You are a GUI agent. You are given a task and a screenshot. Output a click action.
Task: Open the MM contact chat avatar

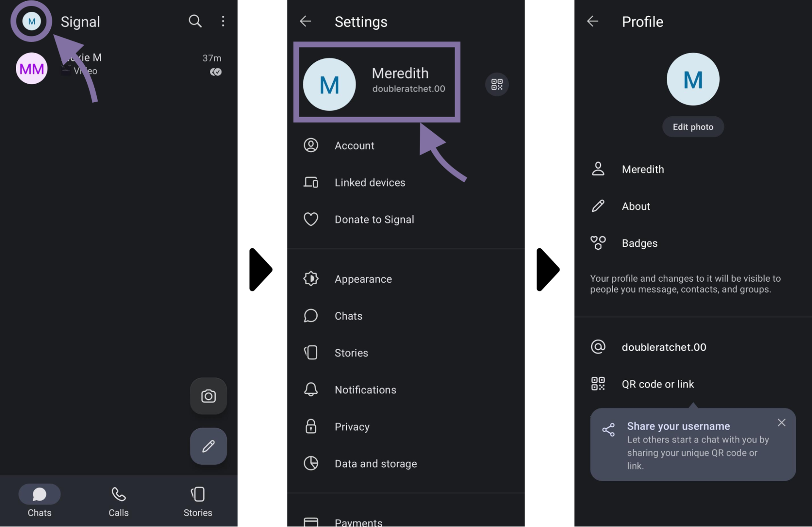click(32, 68)
